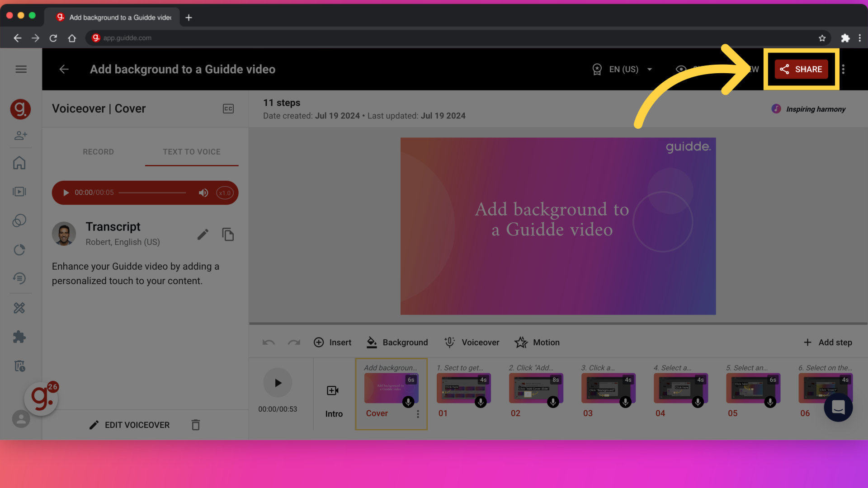Click the SHARE button
Viewport: 868px width, 488px height.
pos(801,69)
